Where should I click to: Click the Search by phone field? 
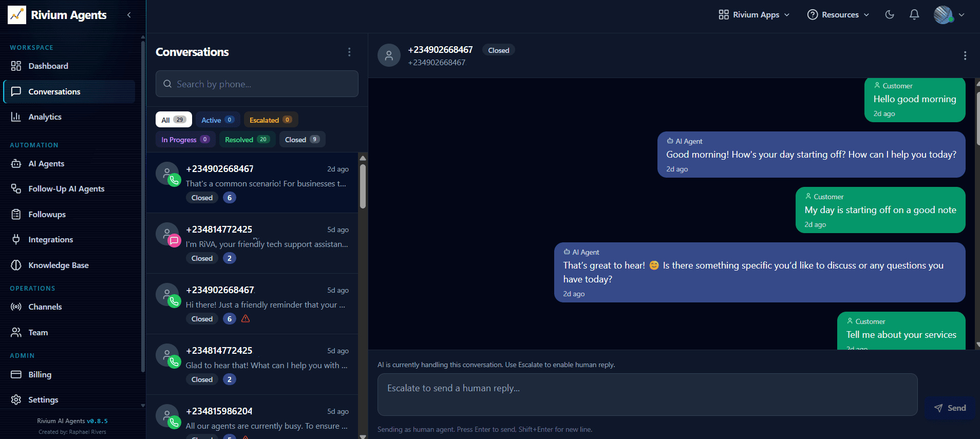tap(257, 84)
